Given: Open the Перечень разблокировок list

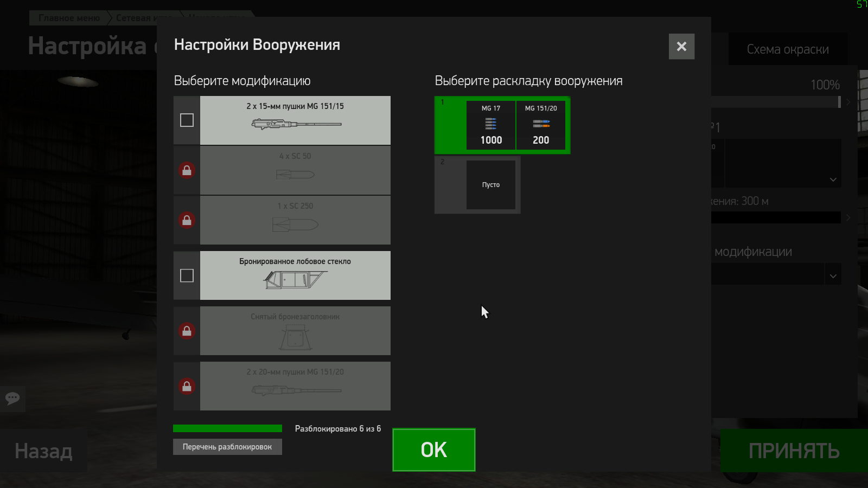Looking at the screenshot, I should tap(227, 447).
